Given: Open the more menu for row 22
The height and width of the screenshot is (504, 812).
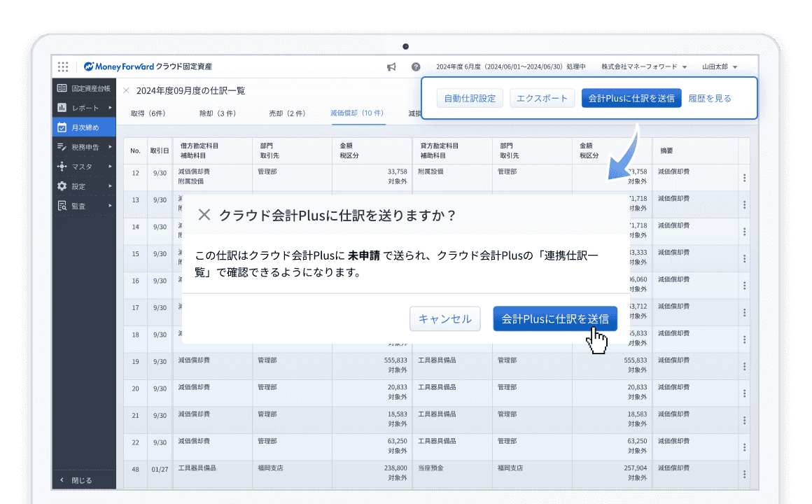Looking at the screenshot, I should click(x=744, y=447).
